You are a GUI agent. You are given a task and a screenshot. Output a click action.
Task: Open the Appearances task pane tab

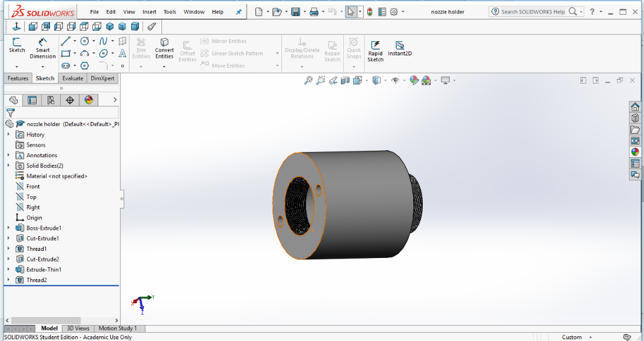635,152
